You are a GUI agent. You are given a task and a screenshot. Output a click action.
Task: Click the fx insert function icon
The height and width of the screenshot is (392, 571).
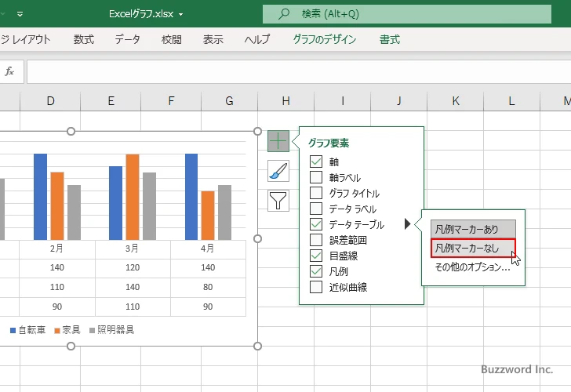click(x=9, y=71)
